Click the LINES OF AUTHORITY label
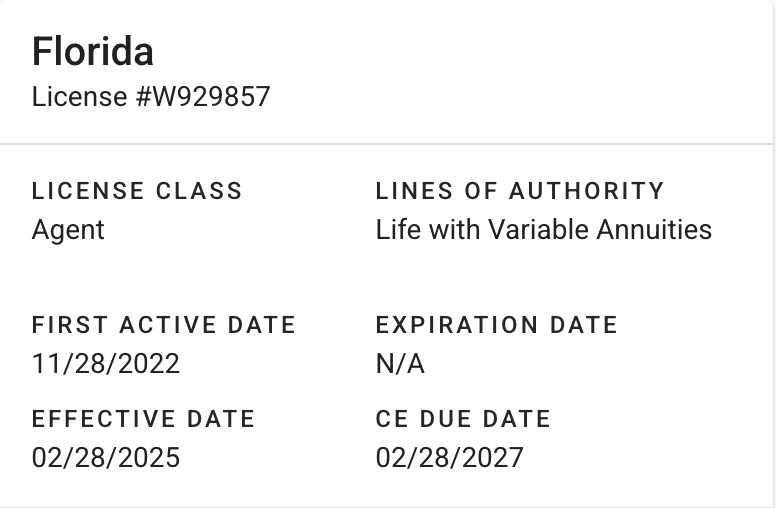The image size is (776, 508). point(520,190)
